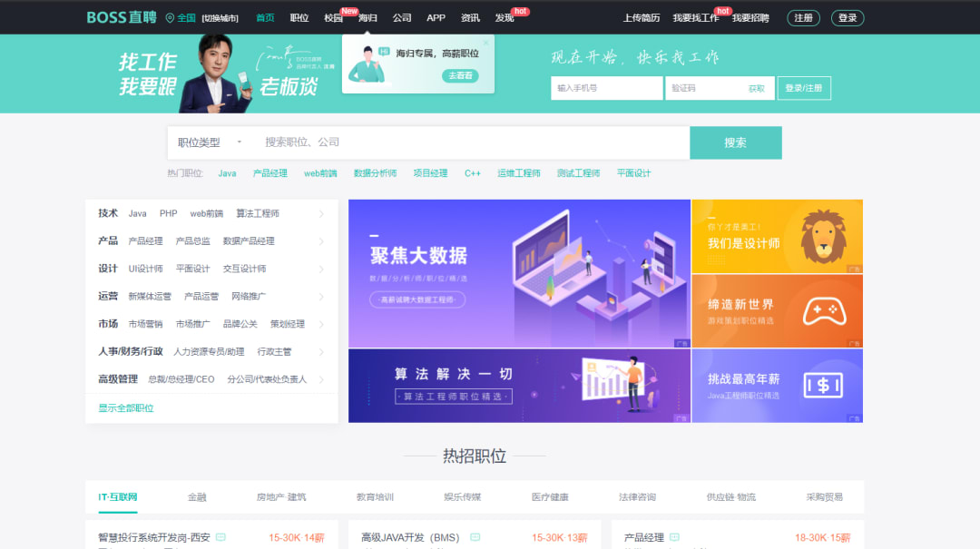The width and height of the screenshot is (980, 549).
Task: Click 去看看 in the popup
Action: (461, 75)
